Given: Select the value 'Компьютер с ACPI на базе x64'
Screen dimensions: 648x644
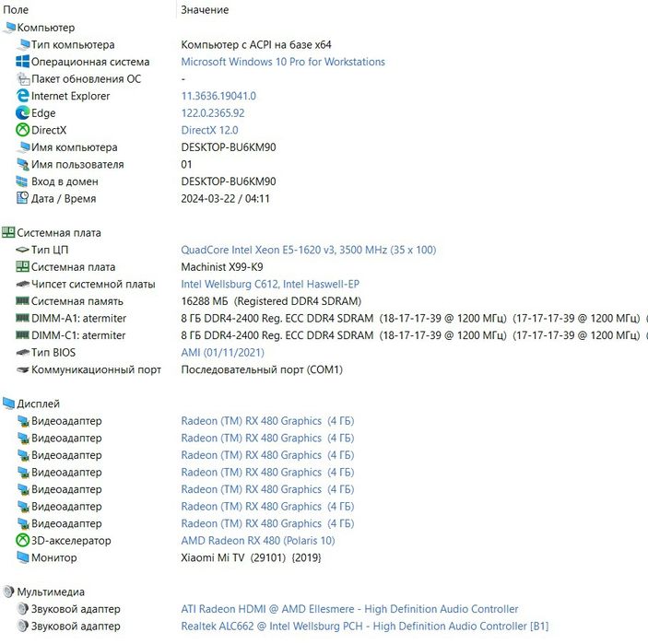Looking at the screenshot, I should pos(256,44).
